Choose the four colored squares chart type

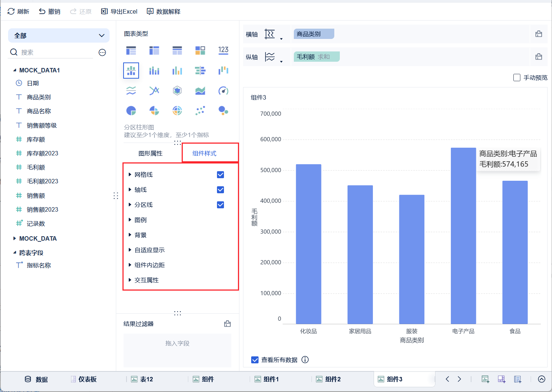pyautogui.click(x=200, y=50)
